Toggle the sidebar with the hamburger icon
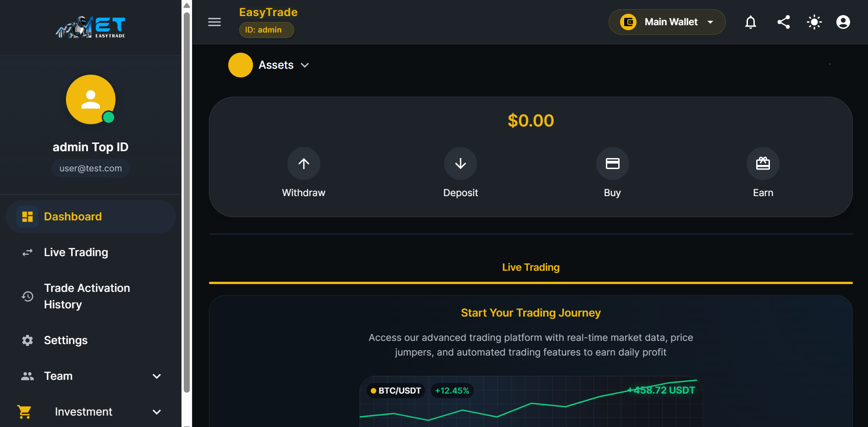Image resolution: width=868 pixels, height=427 pixels. point(214,22)
